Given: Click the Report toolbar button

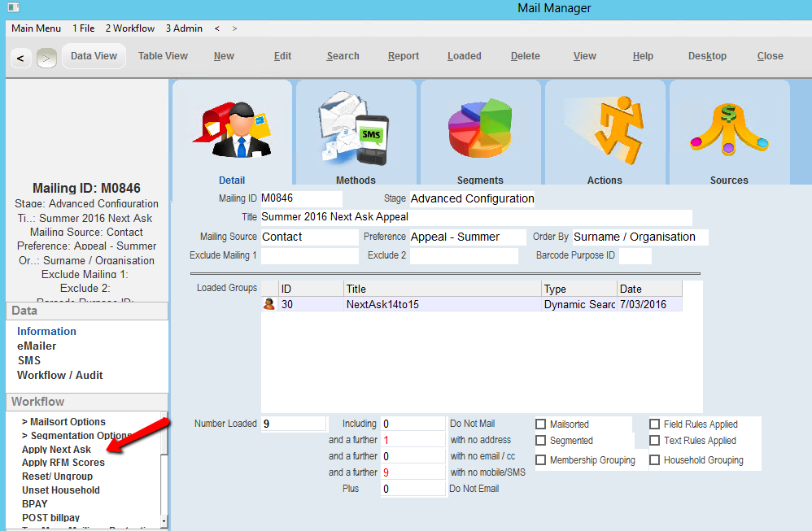Looking at the screenshot, I should [404, 56].
